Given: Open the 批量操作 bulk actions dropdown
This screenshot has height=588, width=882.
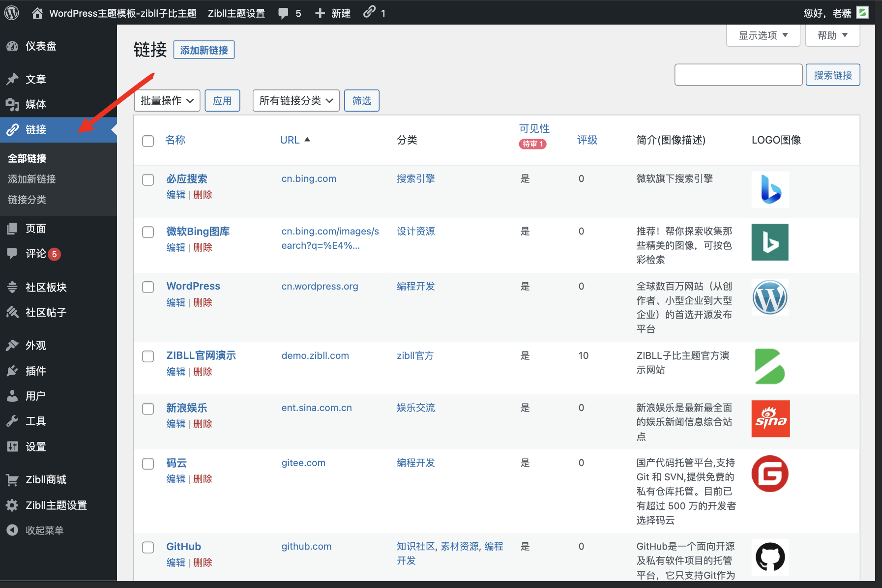Looking at the screenshot, I should coord(167,101).
